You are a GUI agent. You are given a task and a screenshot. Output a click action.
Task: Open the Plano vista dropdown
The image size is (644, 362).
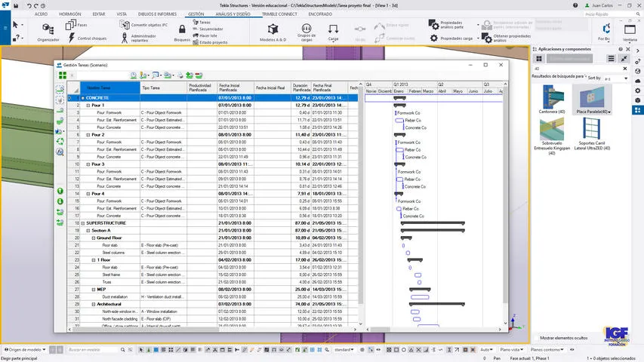pos(512,350)
